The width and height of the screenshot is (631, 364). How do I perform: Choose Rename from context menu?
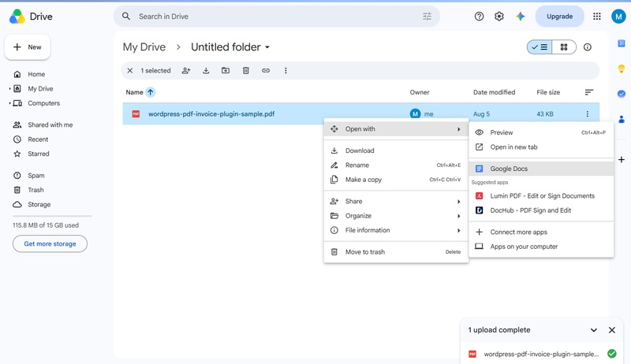[x=396, y=165]
